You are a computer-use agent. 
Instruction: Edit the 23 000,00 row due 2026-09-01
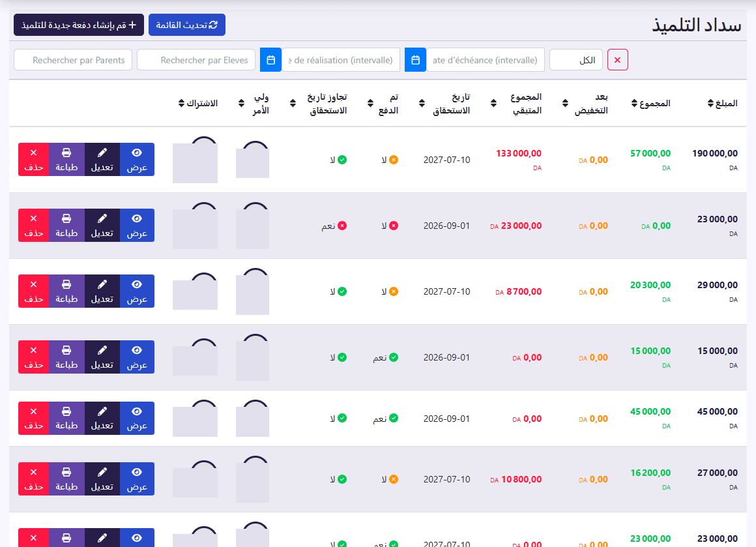102,226
